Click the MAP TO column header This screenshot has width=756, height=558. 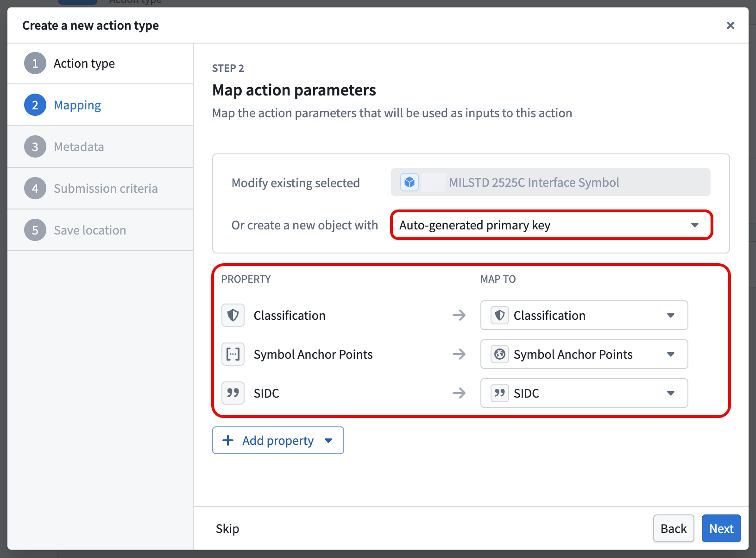click(498, 279)
